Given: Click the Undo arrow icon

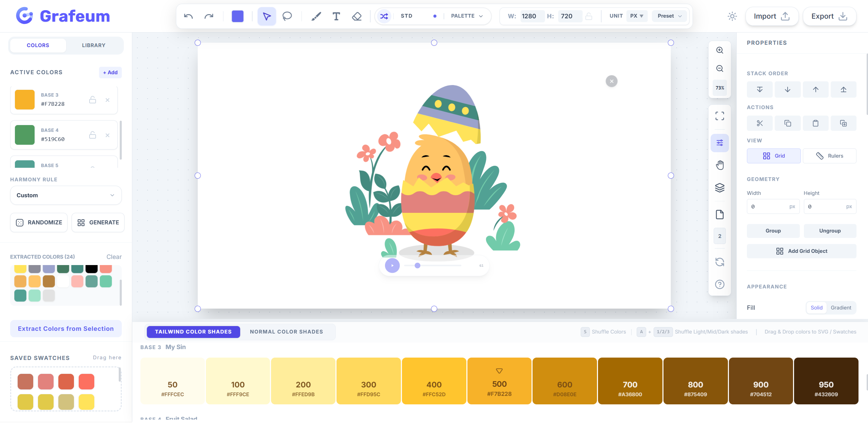Looking at the screenshot, I should click(189, 16).
